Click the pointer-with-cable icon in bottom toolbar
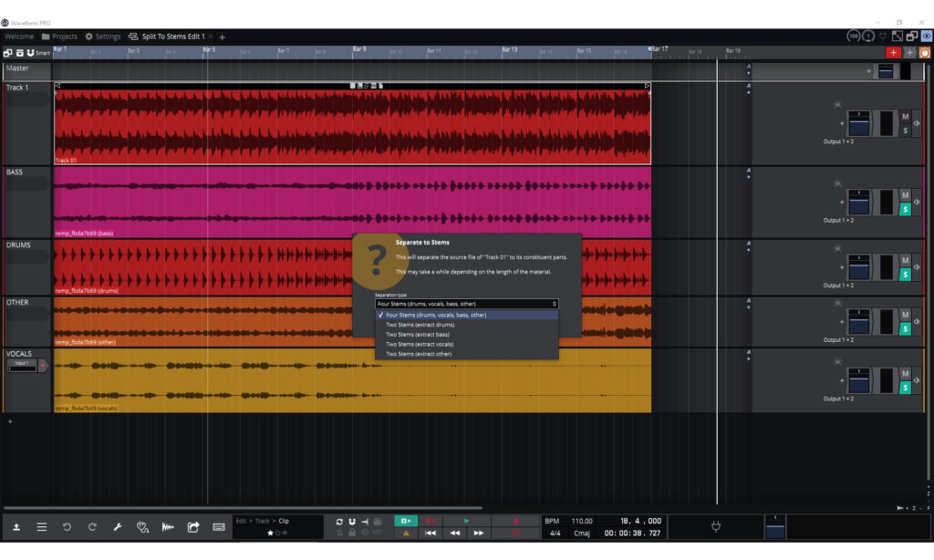Screen dimensions: 934x560 click(142, 527)
